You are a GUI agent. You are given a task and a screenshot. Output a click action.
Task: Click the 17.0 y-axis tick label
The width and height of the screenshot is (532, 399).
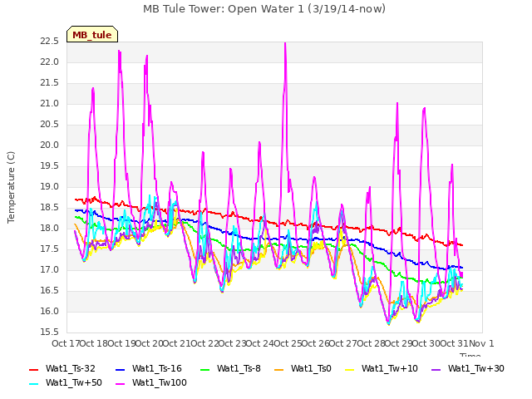coord(50,270)
